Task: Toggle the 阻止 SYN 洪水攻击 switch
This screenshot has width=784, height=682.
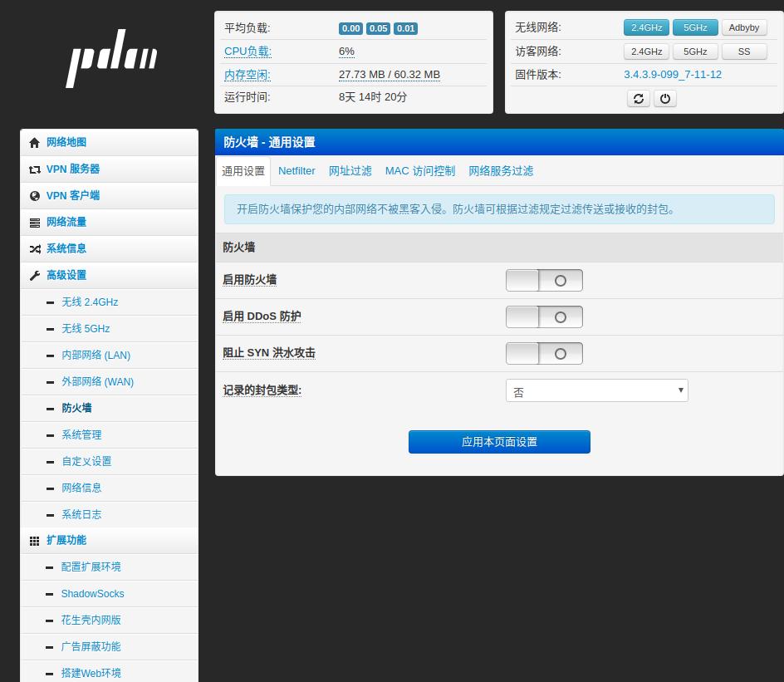Action: pos(544,354)
